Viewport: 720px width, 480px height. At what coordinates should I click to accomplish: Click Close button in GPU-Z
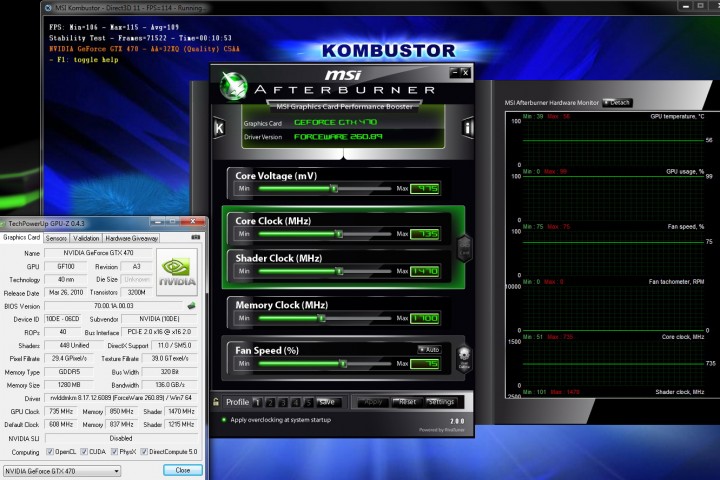coord(182,470)
